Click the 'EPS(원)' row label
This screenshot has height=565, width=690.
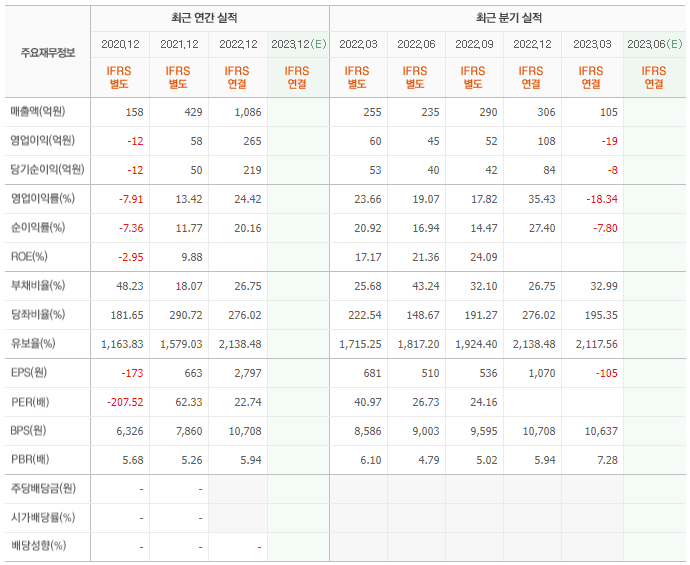pyautogui.click(x=29, y=373)
